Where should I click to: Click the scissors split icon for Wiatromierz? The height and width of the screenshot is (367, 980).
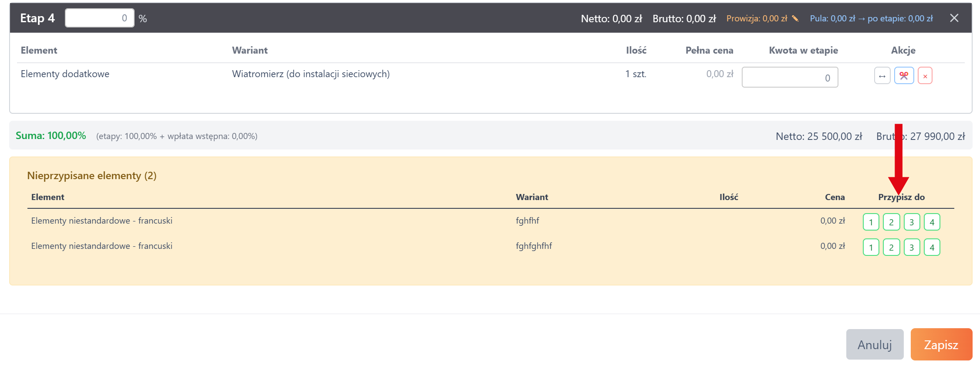click(904, 76)
